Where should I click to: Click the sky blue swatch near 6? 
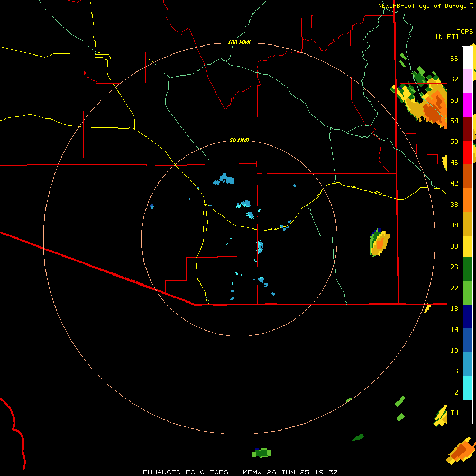click(467, 364)
